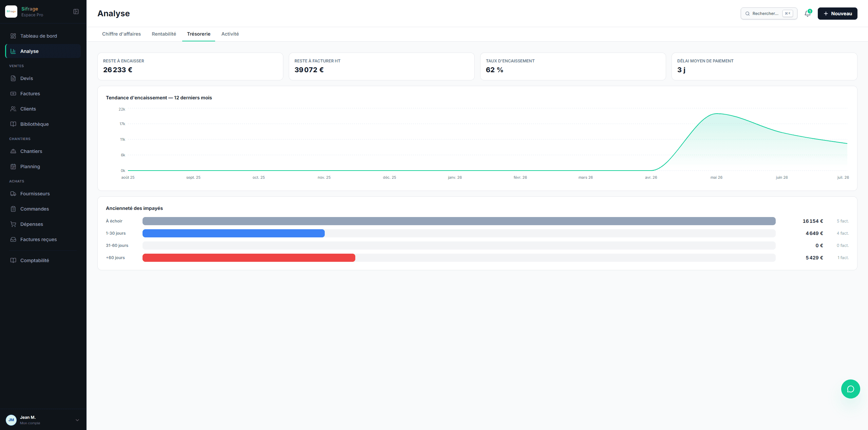Open the chat support bubble
The height and width of the screenshot is (430, 868).
pos(850,389)
